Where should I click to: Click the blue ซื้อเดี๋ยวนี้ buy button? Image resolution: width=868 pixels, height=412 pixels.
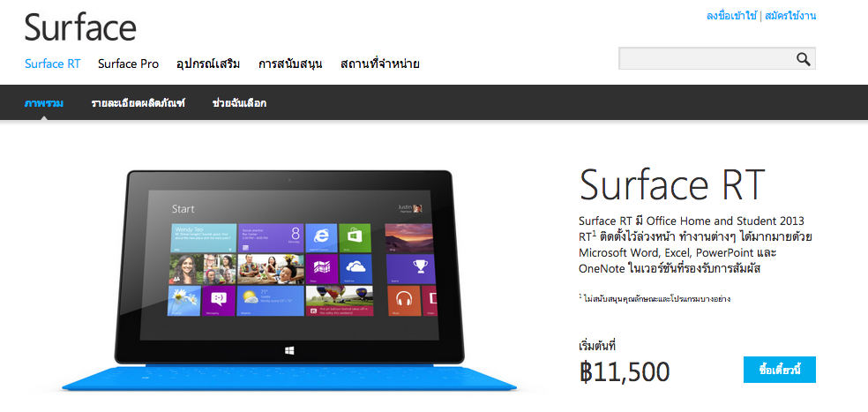tap(780, 370)
